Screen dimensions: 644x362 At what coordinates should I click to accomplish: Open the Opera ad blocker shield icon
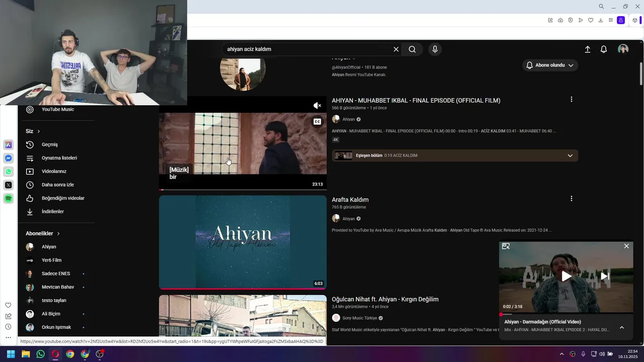(571, 20)
